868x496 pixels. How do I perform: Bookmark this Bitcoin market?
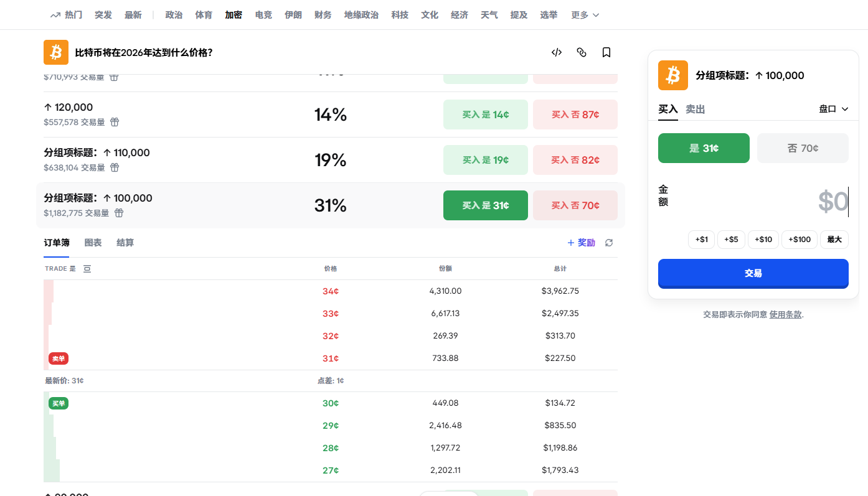click(x=606, y=52)
